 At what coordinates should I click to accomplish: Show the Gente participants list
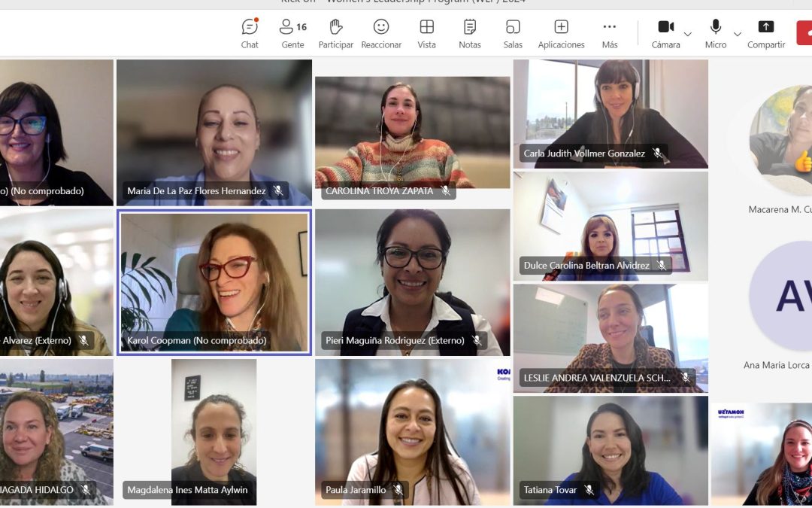point(293,34)
